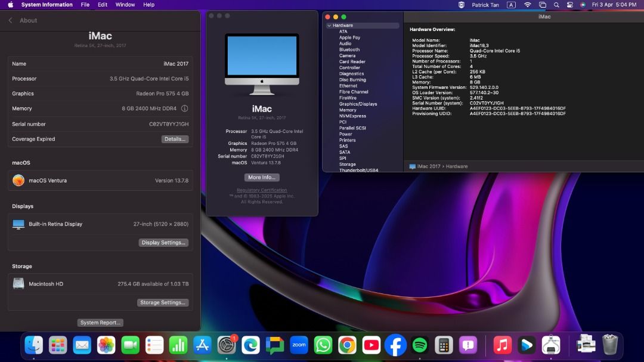This screenshot has height=362, width=644.
Task: Launch the Mail app from the Dock
Action: [x=82, y=345]
